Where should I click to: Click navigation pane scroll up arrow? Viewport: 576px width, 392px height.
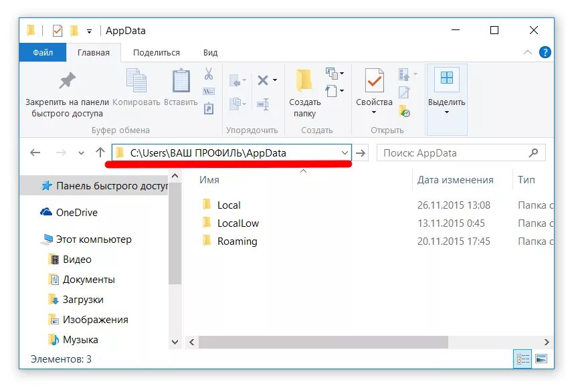(x=175, y=176)
